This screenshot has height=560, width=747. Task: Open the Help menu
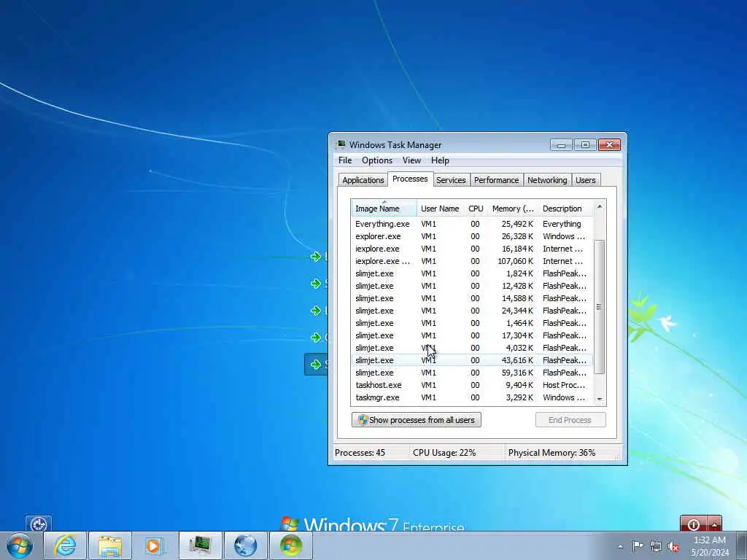pyautogui.click(x=440, y=160)
